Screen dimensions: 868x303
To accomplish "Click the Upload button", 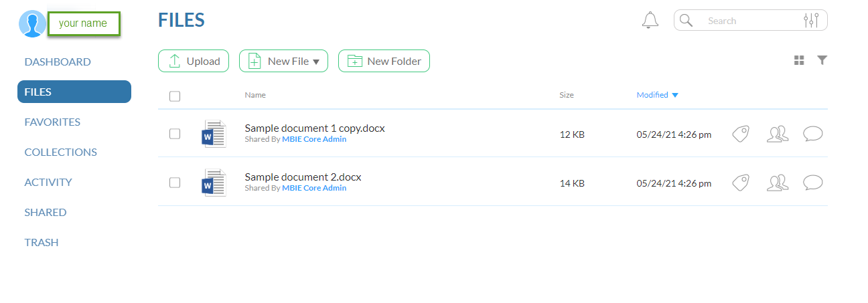I will [194, 61].
